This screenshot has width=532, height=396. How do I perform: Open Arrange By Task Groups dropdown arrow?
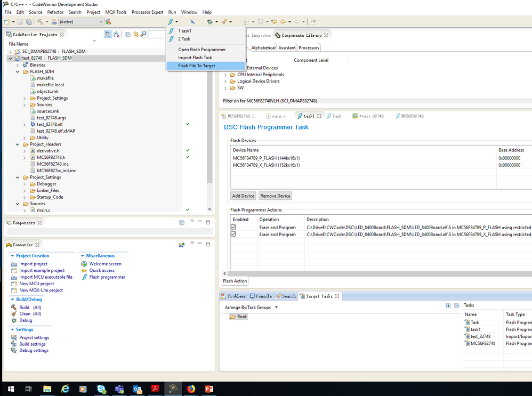[276, 308]
